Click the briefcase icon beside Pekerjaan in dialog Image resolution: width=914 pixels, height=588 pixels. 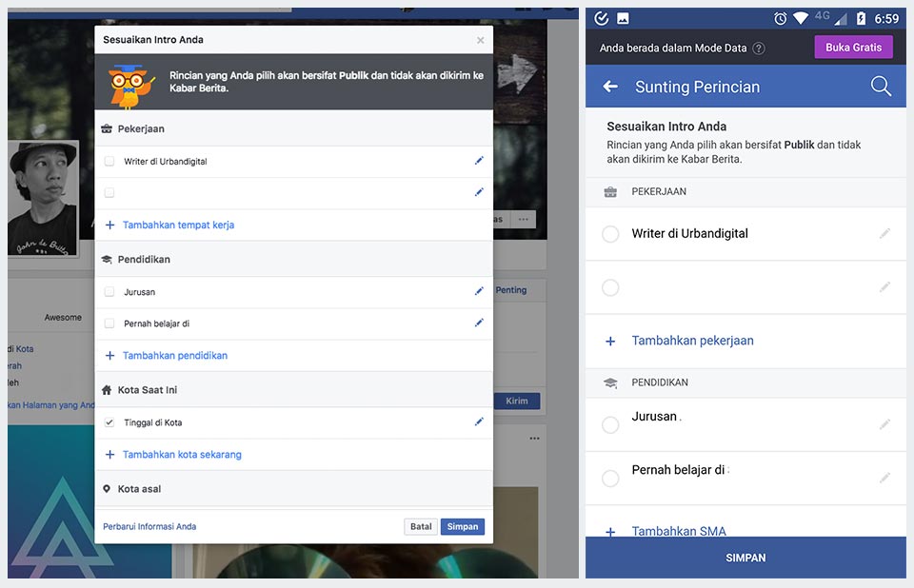pyautogui.click(x=107, y=128)
